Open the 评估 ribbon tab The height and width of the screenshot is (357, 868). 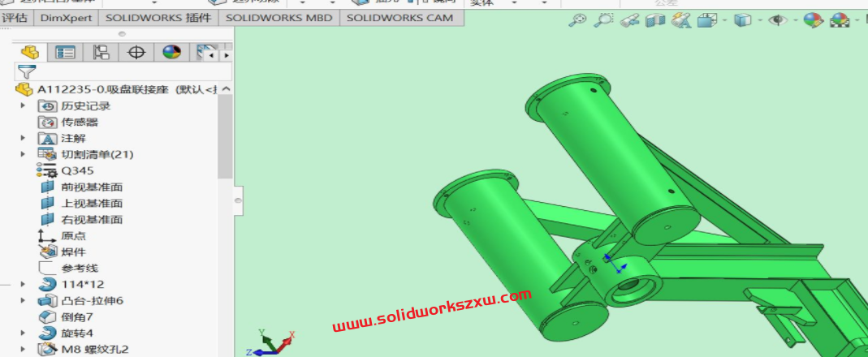click(15, 18)
